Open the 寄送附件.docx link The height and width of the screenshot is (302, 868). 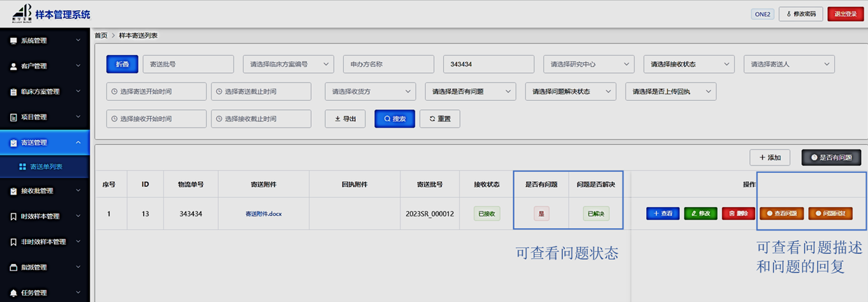(x=263, y=214)
